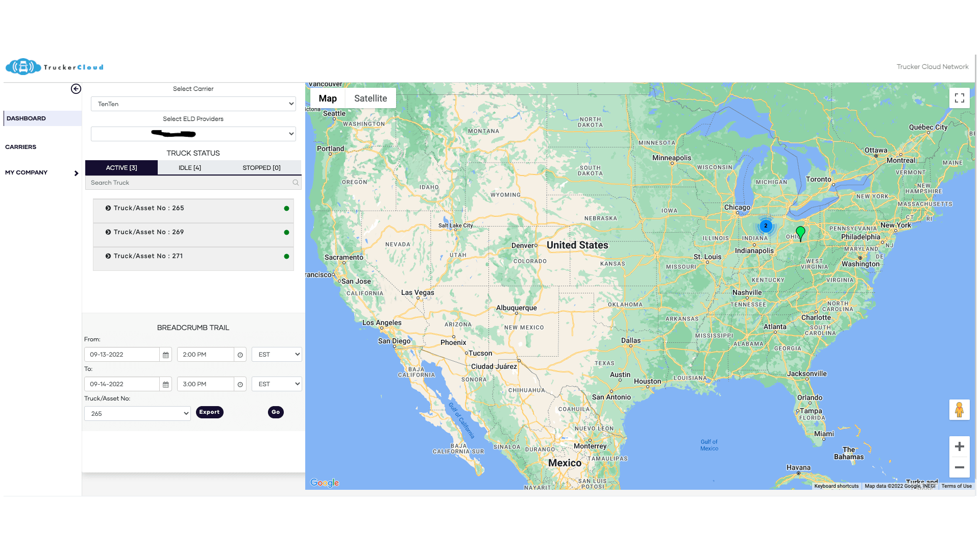Toggle fullscreen map view

click(959, 98)
